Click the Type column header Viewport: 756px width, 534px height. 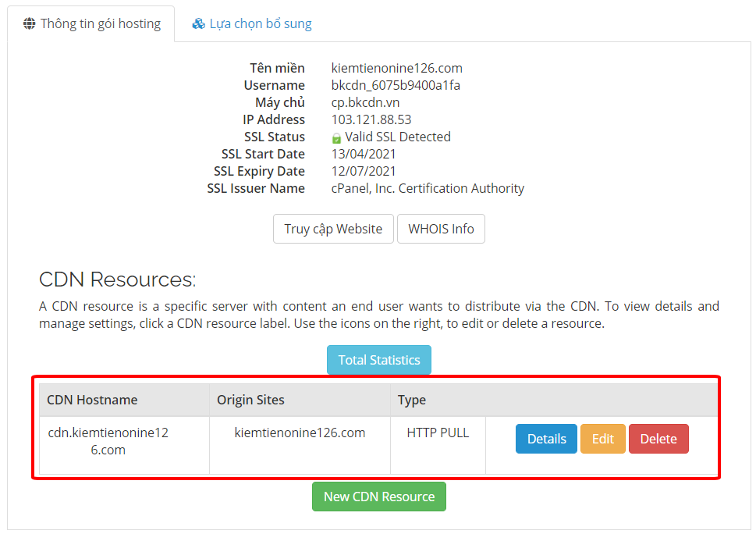(412, 400)
